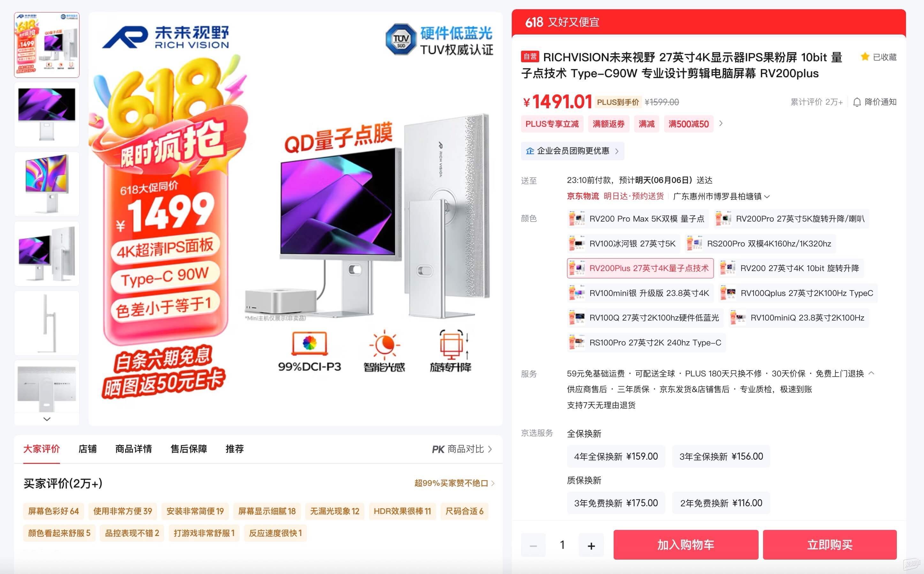The image size is (924, 574).
Task: Collapse the service details chevron
Action: point(872,373)
